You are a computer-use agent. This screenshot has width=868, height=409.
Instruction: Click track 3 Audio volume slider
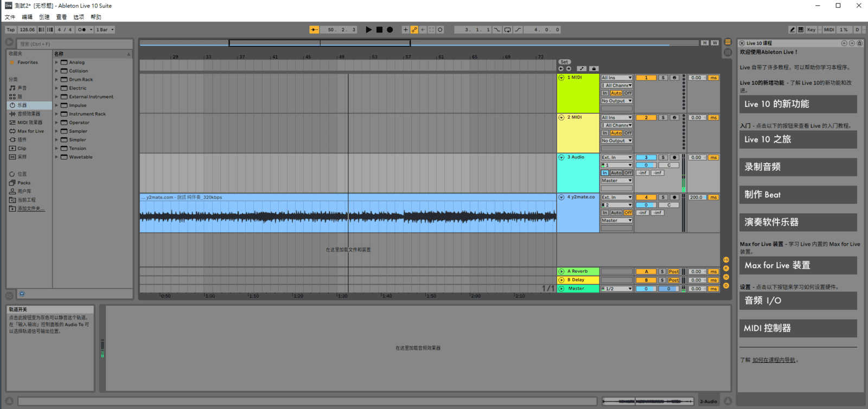click(646, 165)
